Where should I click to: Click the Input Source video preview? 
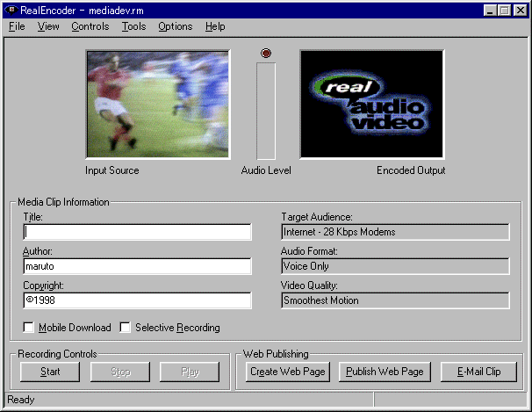coord(158,105)
